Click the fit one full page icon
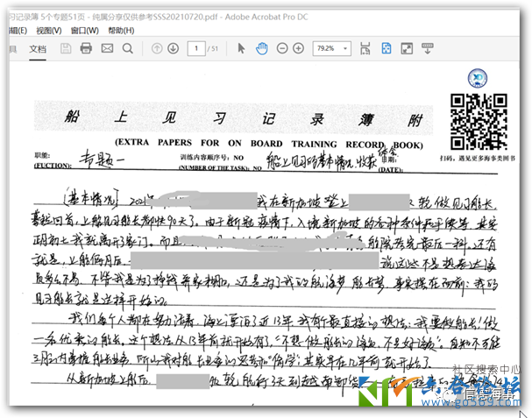 (x=387, y=48)
